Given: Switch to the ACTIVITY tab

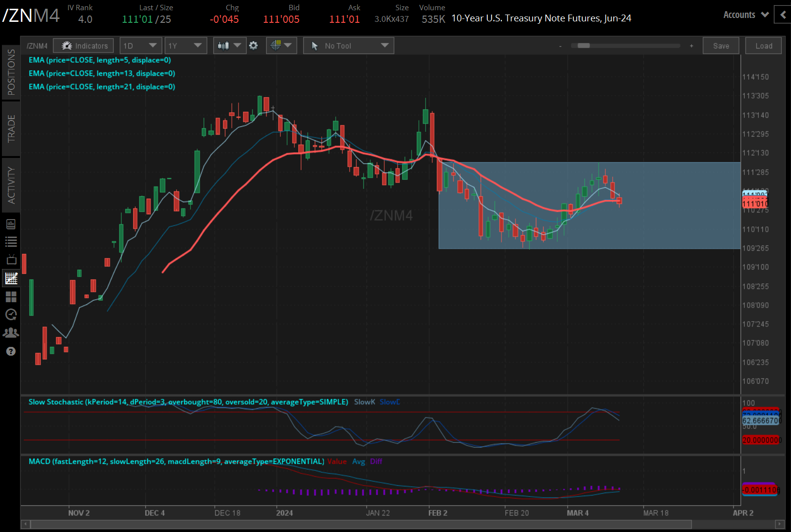Looking at the screenshot, I should (11, 185).
